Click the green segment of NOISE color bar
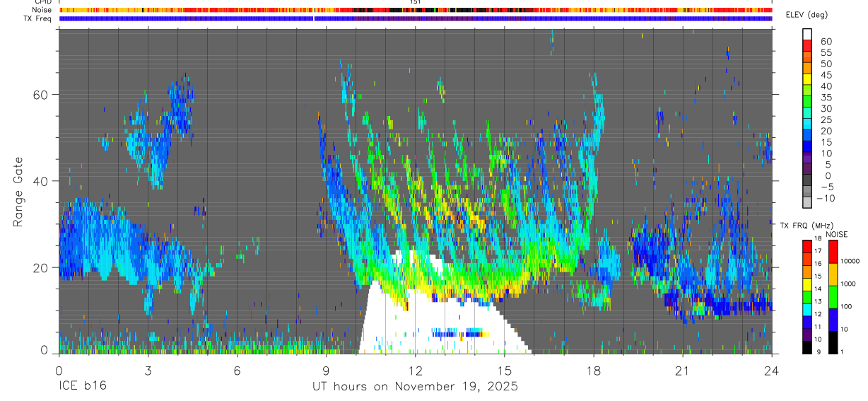 [x=833, y=296]
